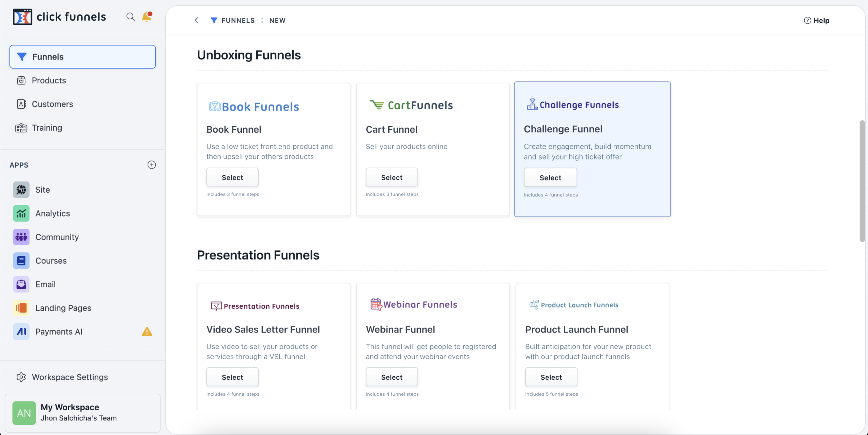This screenshot has height=435, width=868.
Task: Click the AN workspace avatar
Action: coord(24,413)
